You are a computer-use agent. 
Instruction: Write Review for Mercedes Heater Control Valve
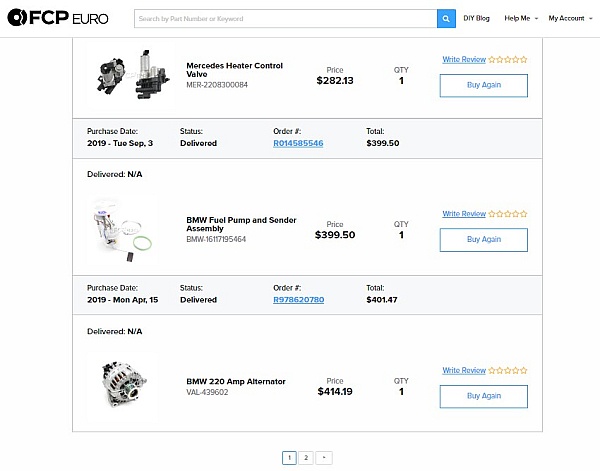pos(464,59)
